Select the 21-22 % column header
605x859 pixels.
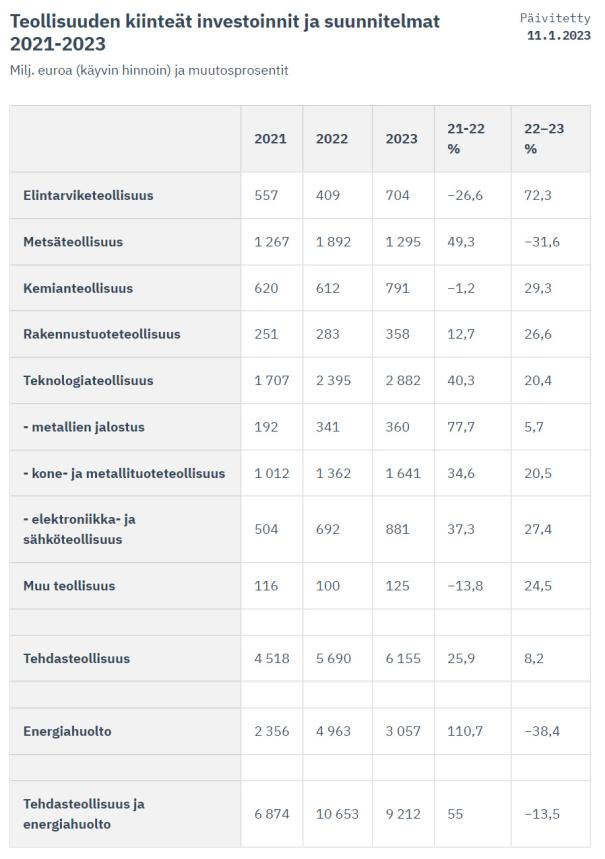click(x=465, y=139)
